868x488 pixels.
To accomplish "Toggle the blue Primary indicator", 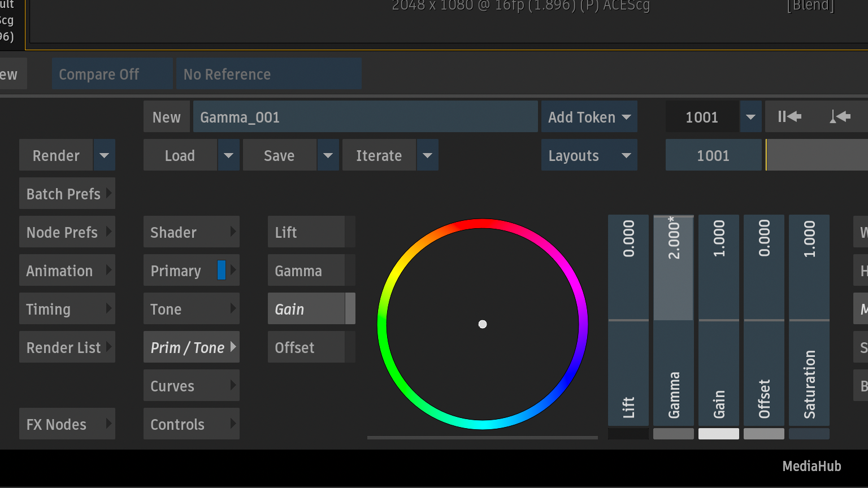I will tap(222, 271).
